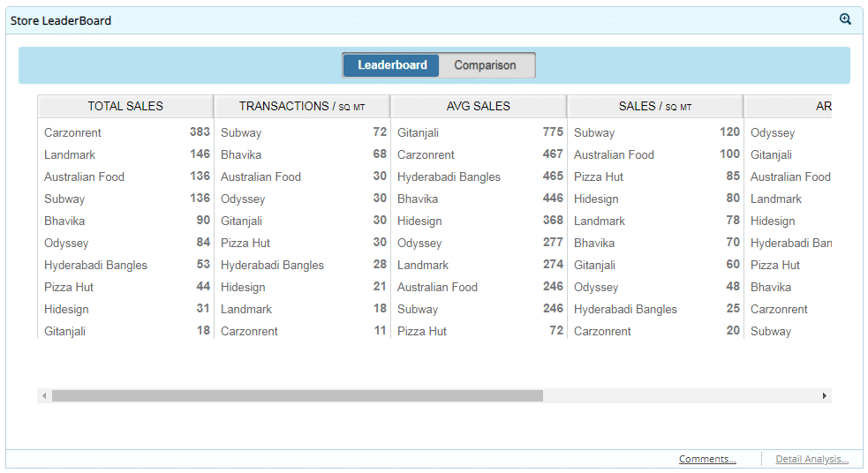Select Subway in Avg Sales column
This screenshot has height=473, width=868.
point(418,310)
